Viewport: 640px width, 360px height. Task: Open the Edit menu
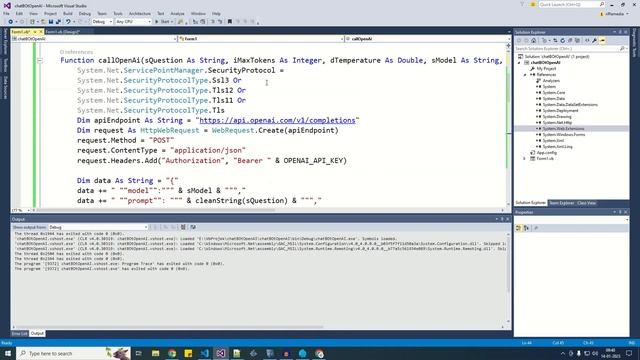pos(19,13)
